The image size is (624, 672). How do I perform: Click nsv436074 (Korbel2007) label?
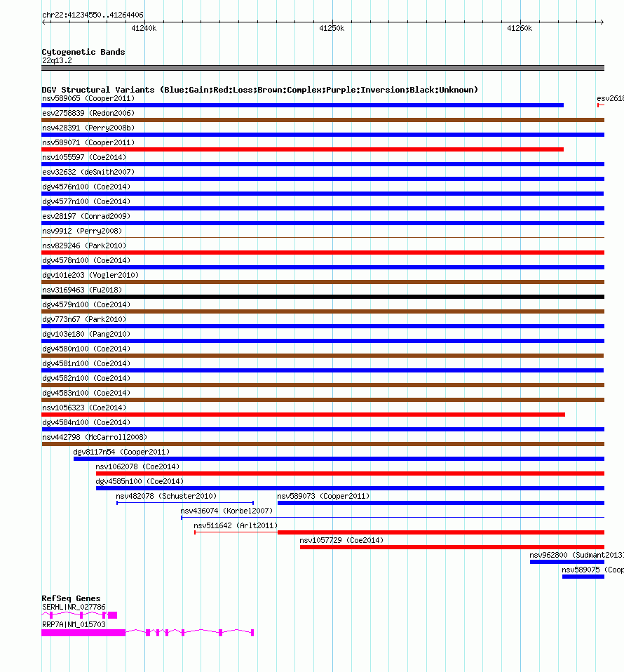226,511
